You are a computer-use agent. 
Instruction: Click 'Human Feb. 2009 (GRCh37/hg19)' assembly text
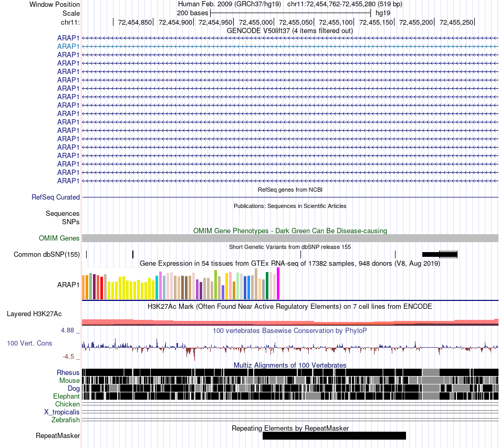(230, 4)
